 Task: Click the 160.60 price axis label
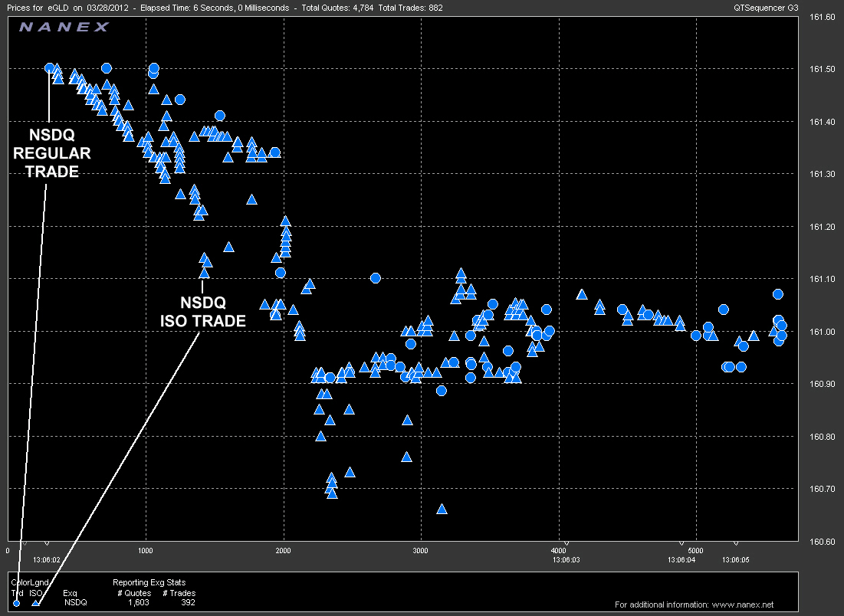coord(822,542)
